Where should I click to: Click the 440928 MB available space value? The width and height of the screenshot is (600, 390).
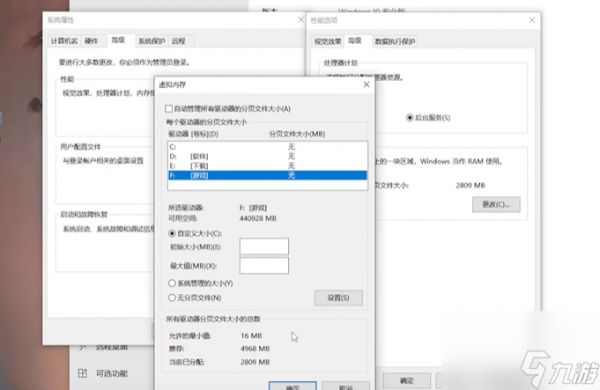coord(258,219)
